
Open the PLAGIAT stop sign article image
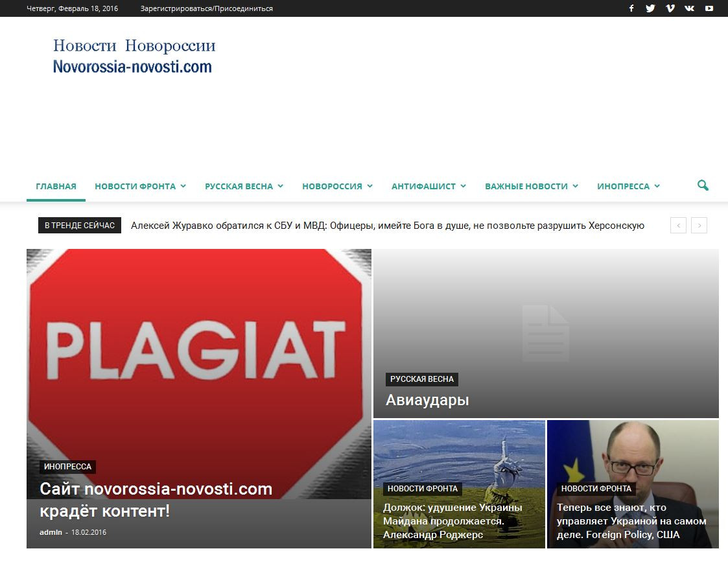[198, 350]
